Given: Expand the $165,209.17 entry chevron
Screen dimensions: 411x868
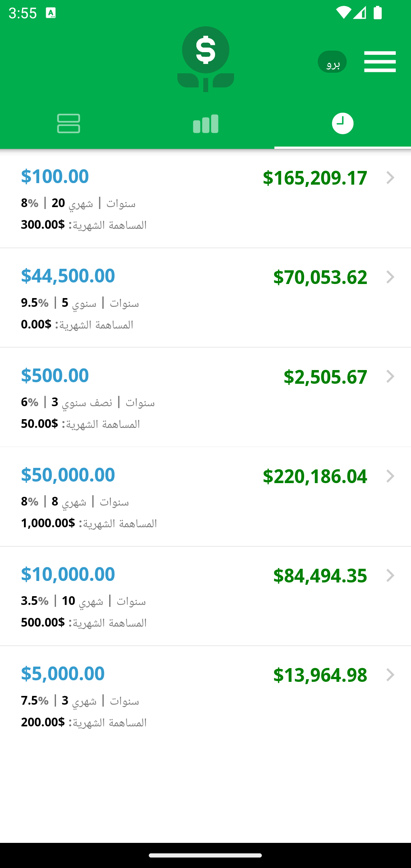Looking at the screenshot, I should pos(390,178).
